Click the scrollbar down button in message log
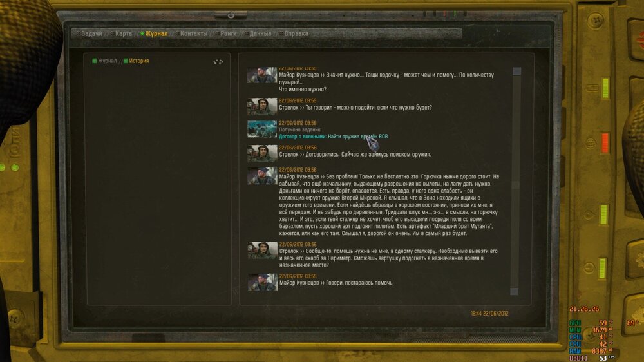The image size is (644, 362). tap(514, 291)
